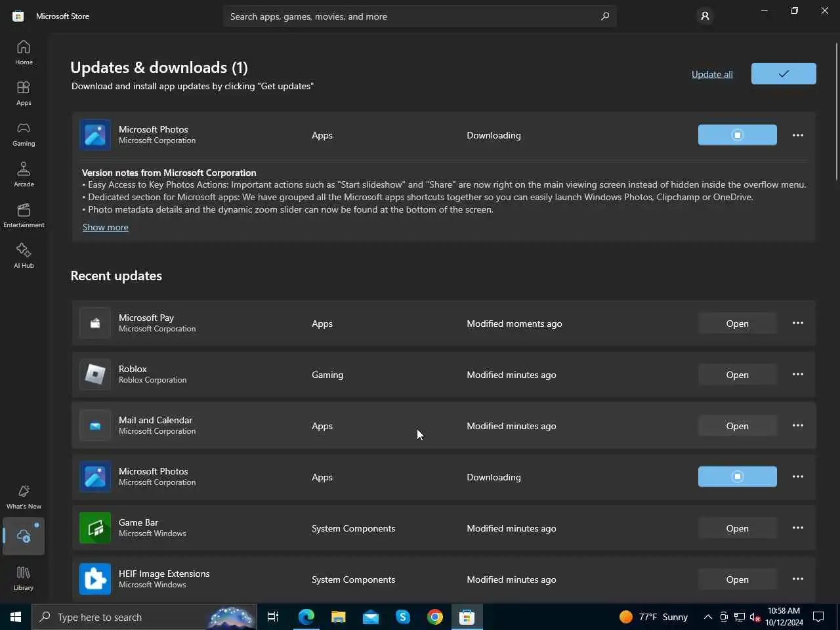Click the weather 77°F Sunny widget

[654, 617]
